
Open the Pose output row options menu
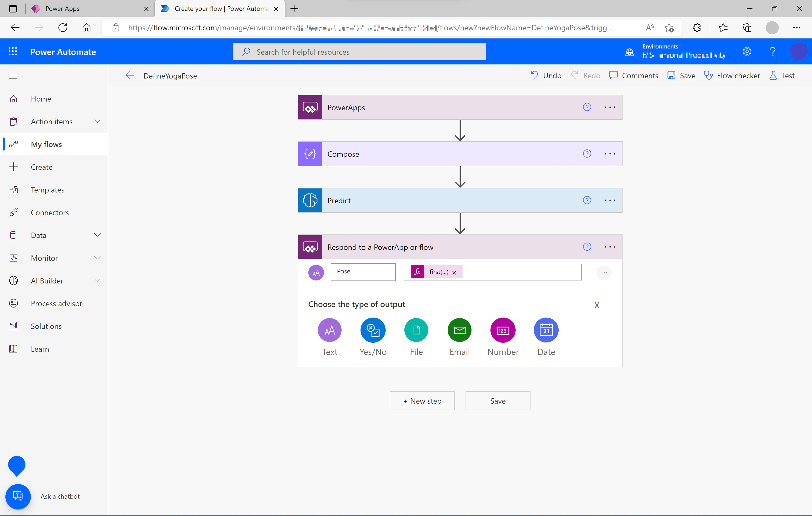(x=604, y=273)
